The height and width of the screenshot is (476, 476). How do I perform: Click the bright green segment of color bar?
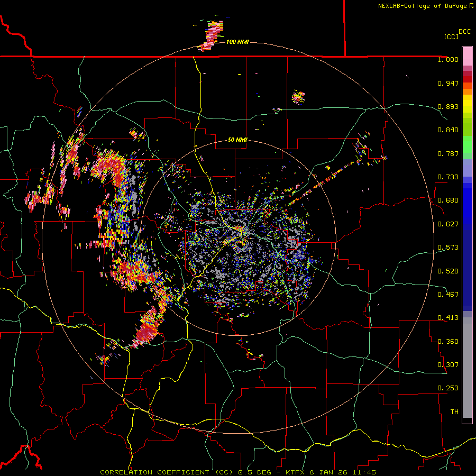[467, 144]
